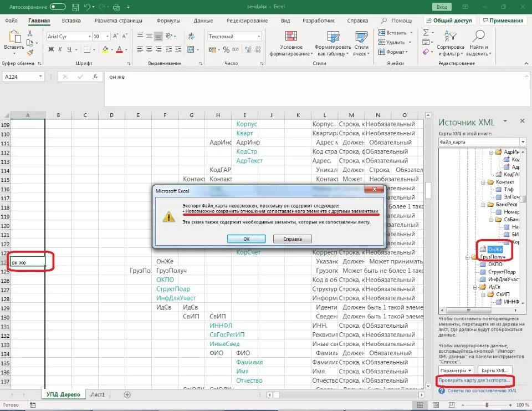532x411 pixels.
Task: Click the fill color bucket swatch
Action: click(105, 50)
